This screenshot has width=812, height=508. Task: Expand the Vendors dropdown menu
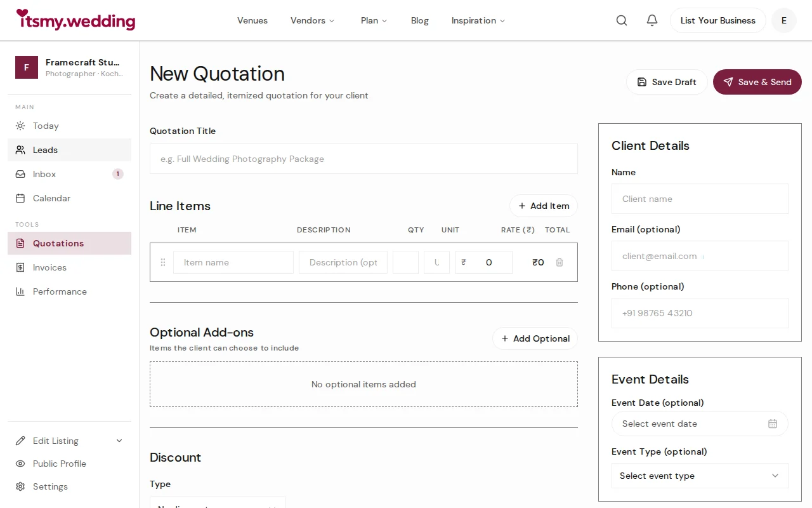[312, 20]
